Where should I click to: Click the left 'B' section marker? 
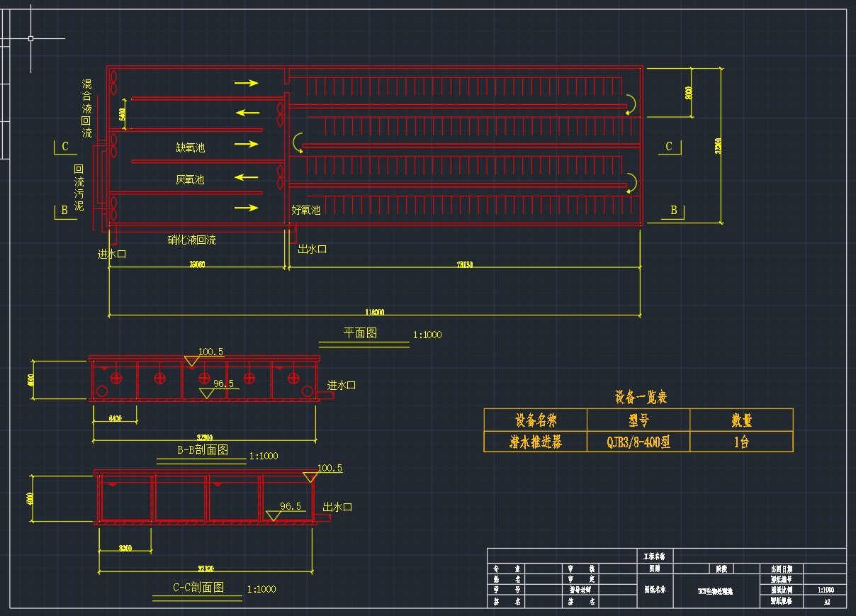pyautogui.click(x=64, y=211)
